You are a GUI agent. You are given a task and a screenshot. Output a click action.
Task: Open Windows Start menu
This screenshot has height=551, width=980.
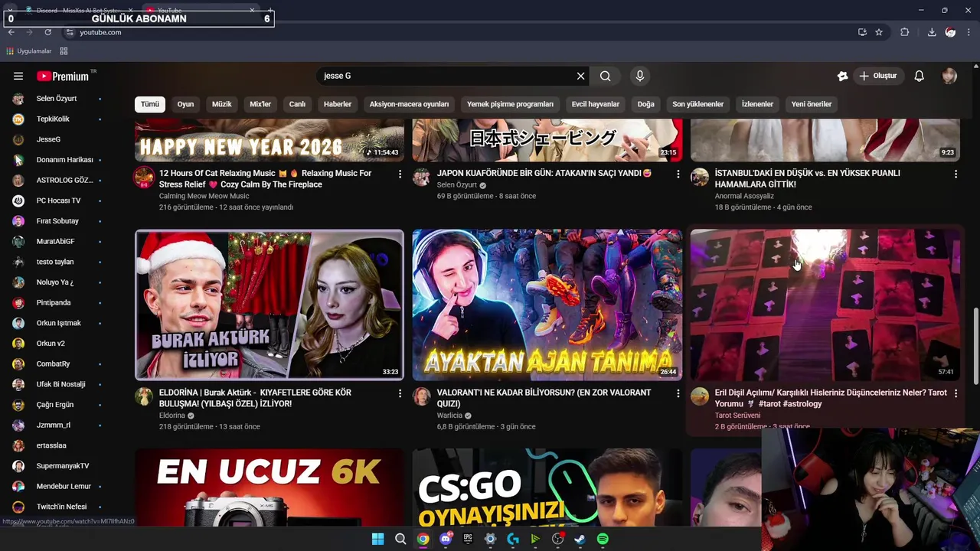(x=377, y=539)
